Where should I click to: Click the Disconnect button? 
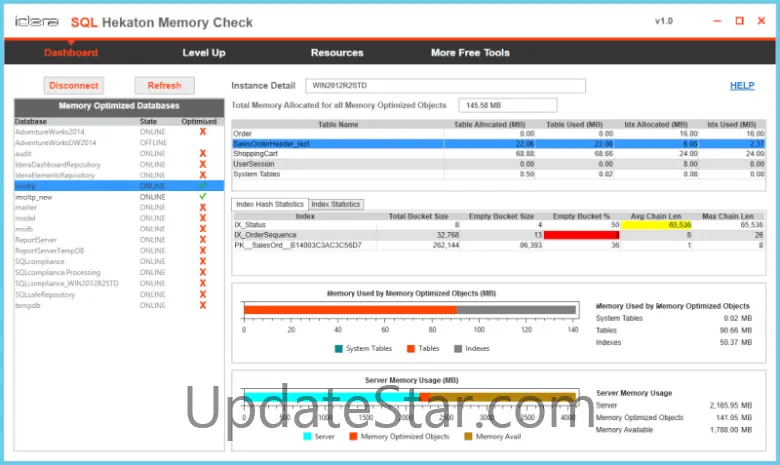point(74,86)
